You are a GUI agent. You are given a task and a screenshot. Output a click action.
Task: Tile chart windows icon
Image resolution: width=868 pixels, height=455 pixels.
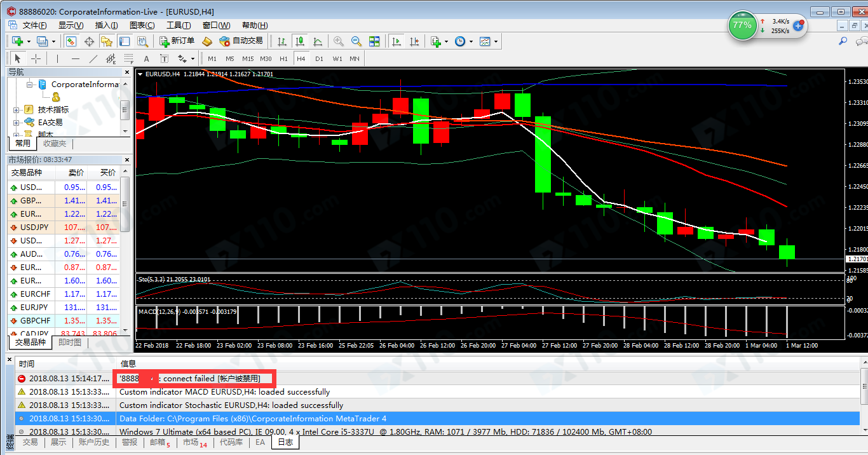coord(374,41)
